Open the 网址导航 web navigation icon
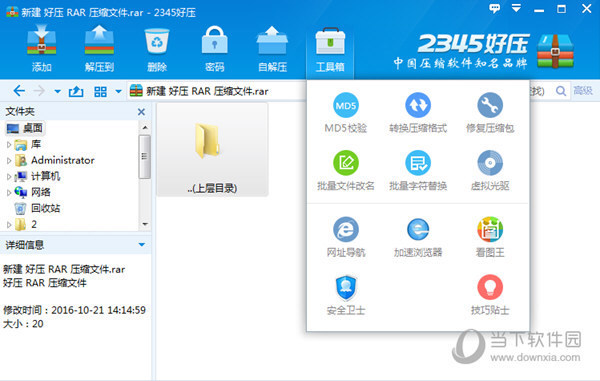 [x=346, y=237]
